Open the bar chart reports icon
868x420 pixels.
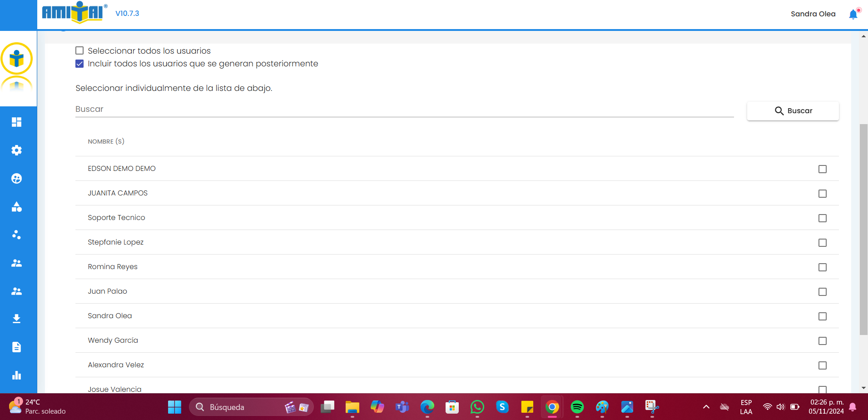pyautogui.click(x=17, y=375)
